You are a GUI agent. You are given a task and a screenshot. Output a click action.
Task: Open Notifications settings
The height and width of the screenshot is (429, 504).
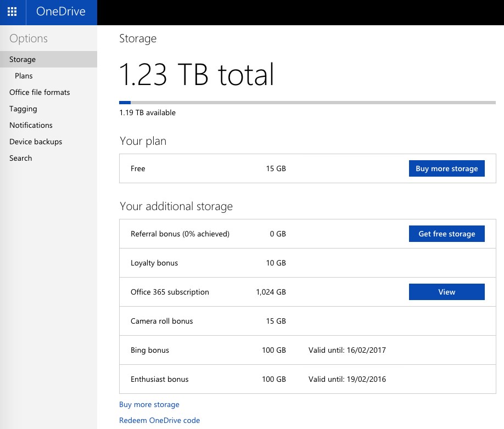[x=31, y=125]
